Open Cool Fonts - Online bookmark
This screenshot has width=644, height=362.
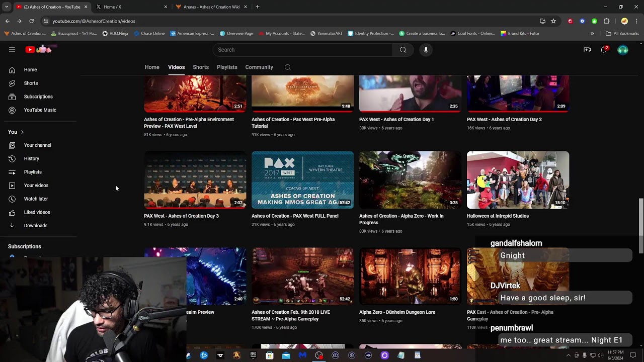coord(472,34)
